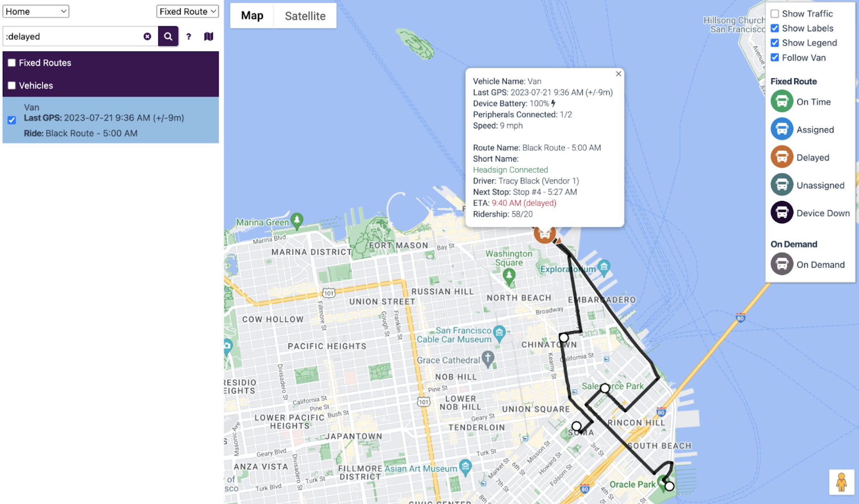Select the orange Delayed bus icon in legend
The image size is (859, 504).
pyautogui.click(x=781, y=156)
